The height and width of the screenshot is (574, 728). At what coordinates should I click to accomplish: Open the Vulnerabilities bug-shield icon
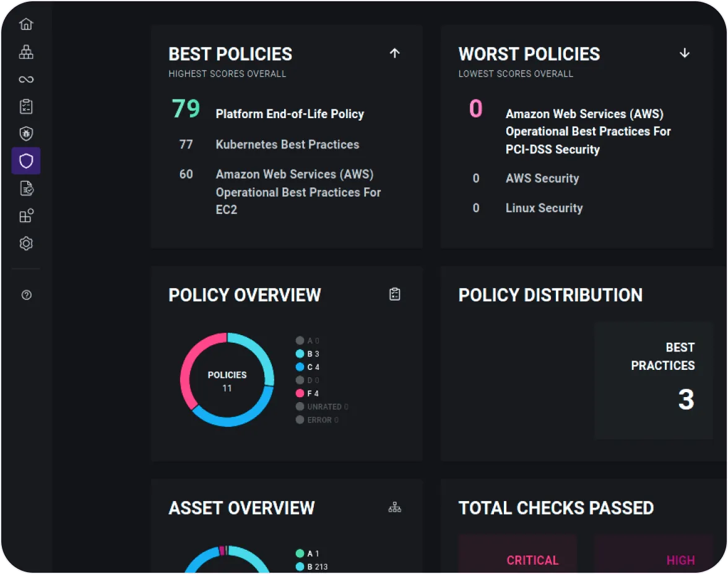point(26,134)
